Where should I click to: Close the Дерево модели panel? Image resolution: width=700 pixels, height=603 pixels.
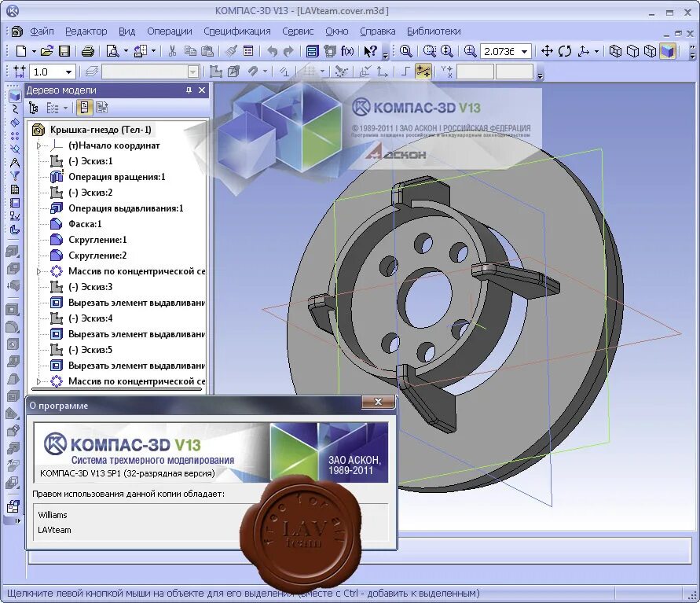point(202,90)
